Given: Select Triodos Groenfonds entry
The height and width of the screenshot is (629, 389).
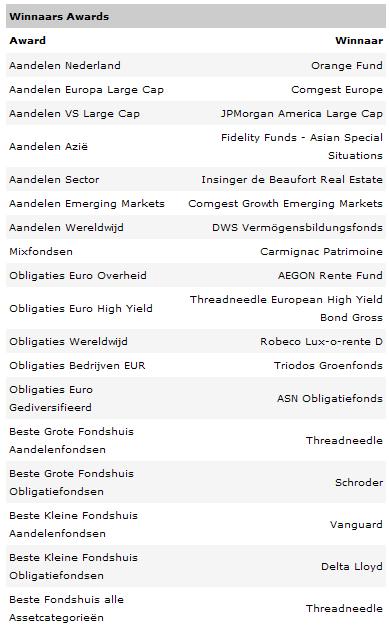Looking at the screenshot, I should [x=328, y=365].
